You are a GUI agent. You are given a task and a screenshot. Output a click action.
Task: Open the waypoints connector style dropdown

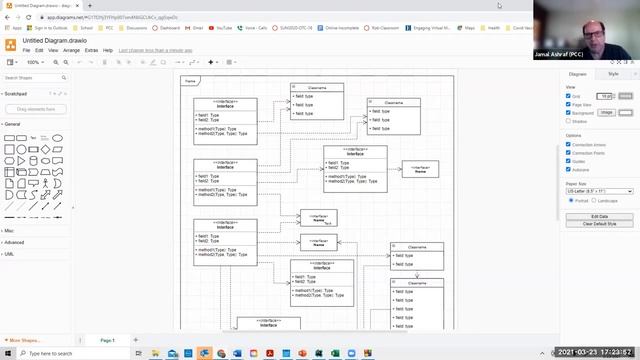tap(194, 62)
